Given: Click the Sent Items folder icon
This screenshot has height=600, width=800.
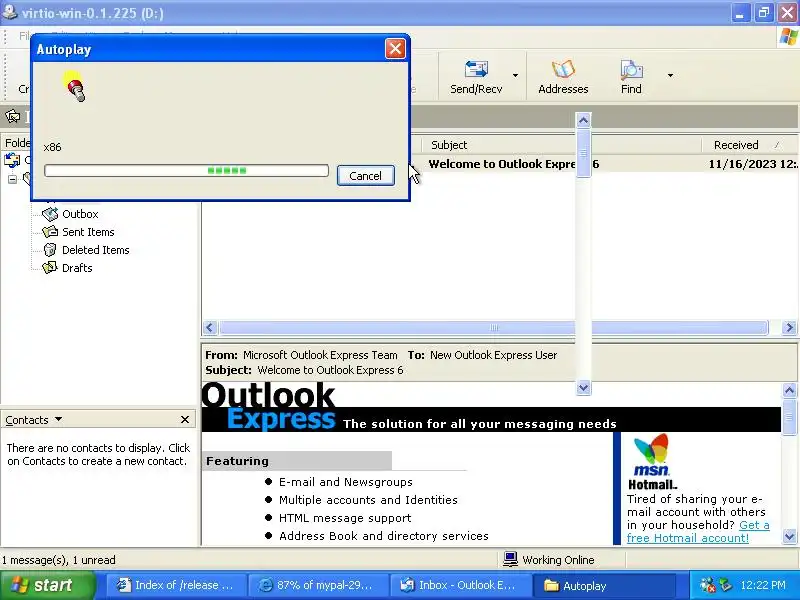Looking at the screenshot, I should [50, 232].
